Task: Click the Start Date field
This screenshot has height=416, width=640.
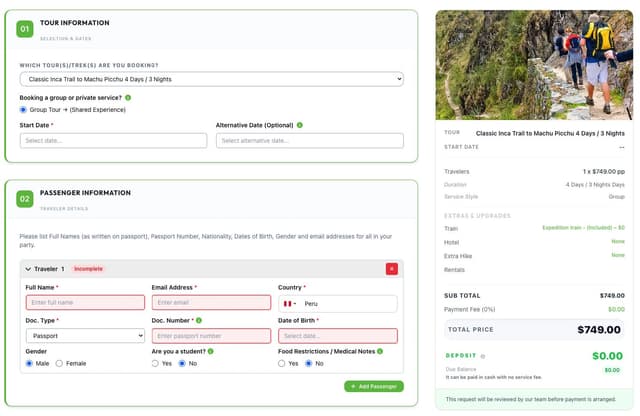Action: coord(113,141)
